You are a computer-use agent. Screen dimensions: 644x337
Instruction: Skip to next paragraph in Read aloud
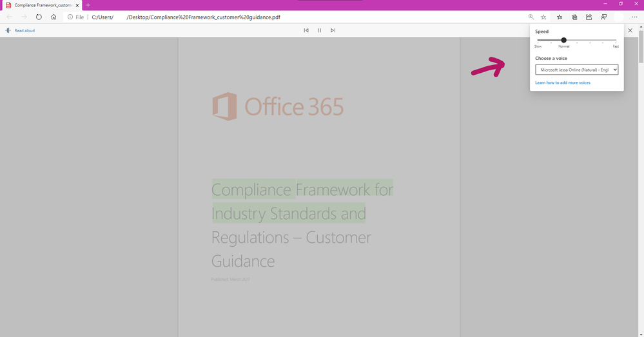pyautogui.click(x=333, y=30)
